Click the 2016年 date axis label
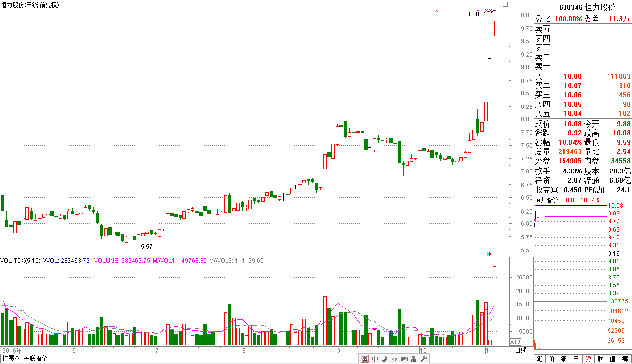Image resolution: width=632 pixels, height=364 pixels. [13, 350]
